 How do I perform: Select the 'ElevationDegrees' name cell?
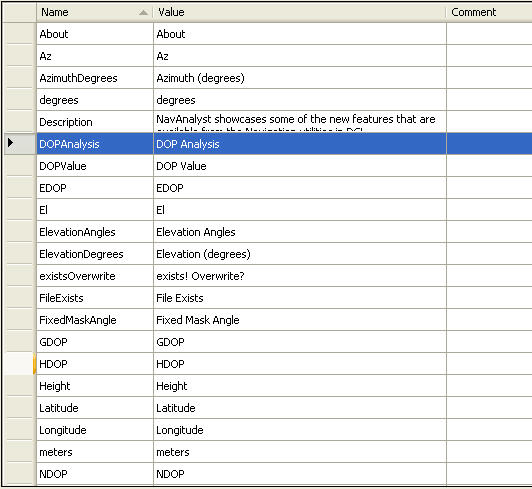pyautogui.click(x=95, y=254)
